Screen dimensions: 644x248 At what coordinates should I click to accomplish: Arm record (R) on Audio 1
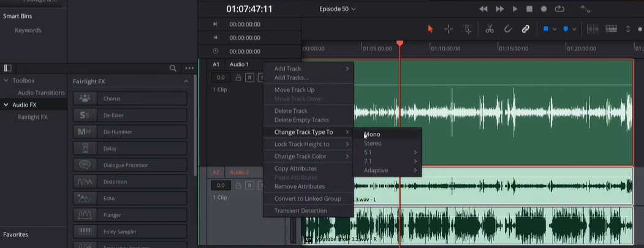(249, 77)
